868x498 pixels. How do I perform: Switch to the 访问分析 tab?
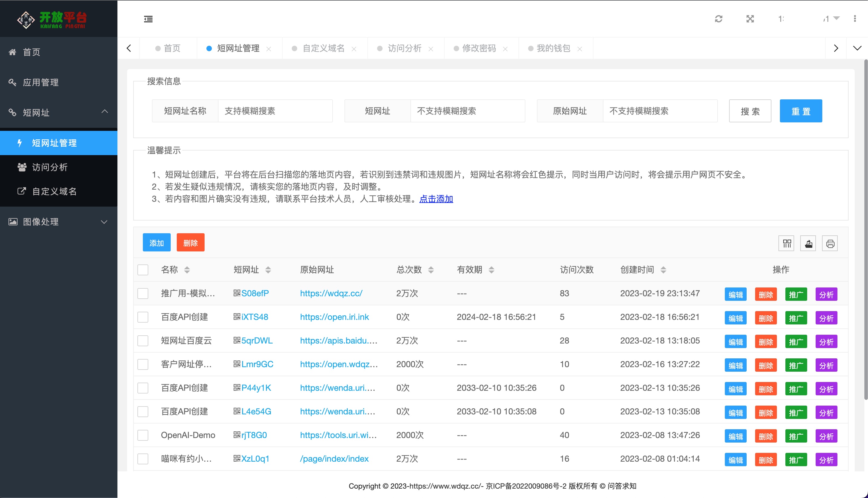pyautogui.click(x=404, y=48)
